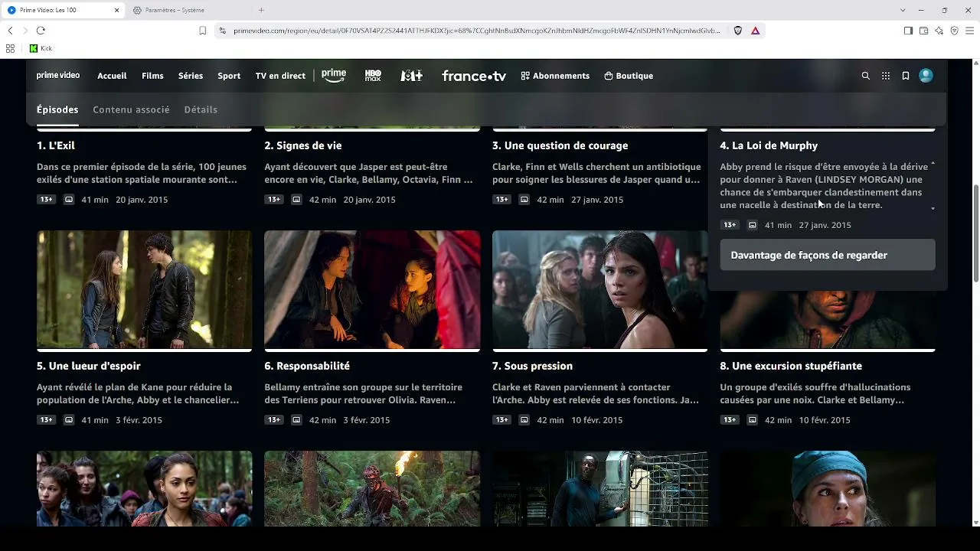Switch to the Détails tab
The width and height of the screenshot is (980, 551).
pyautogui.click(x=201, y=109)
